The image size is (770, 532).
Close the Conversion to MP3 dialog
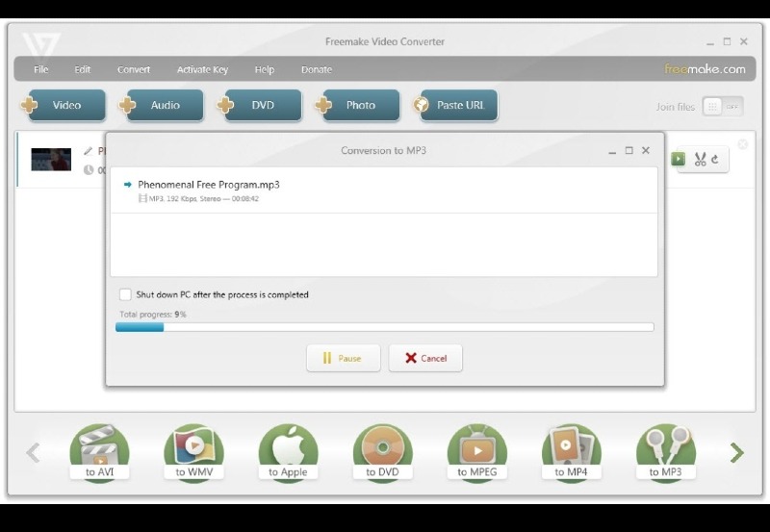[646, 151]
